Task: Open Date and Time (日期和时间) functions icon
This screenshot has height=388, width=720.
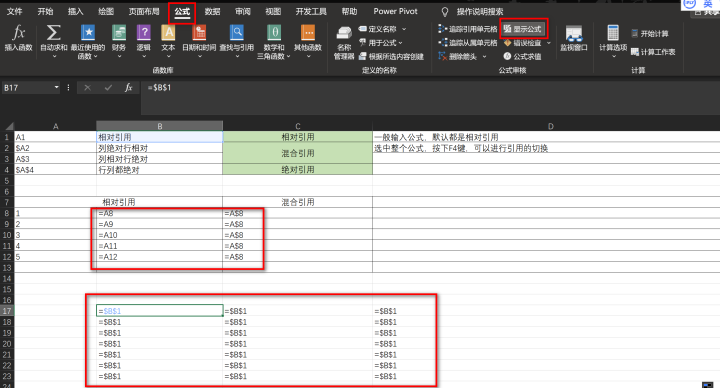Action: tap(199, 33)
